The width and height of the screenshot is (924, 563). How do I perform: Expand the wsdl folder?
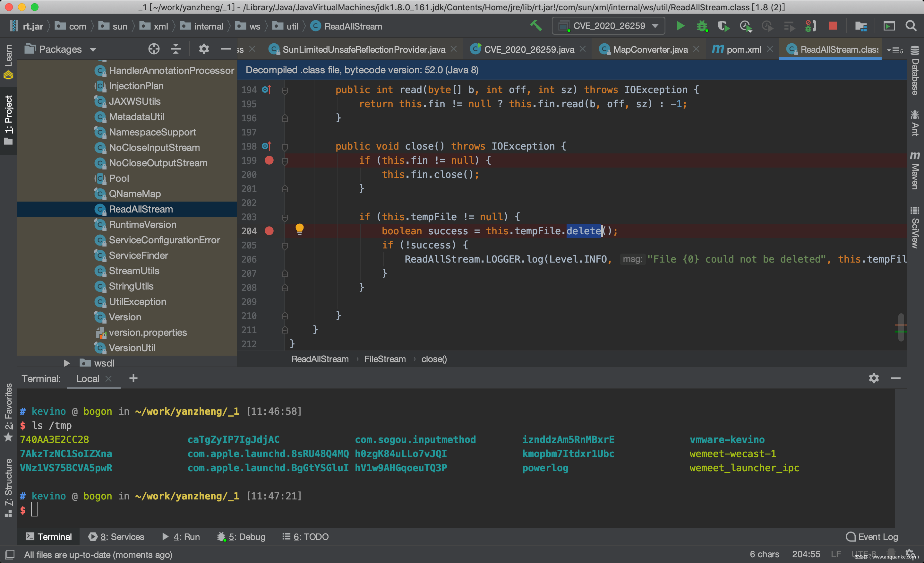click(x=67, y=363)
